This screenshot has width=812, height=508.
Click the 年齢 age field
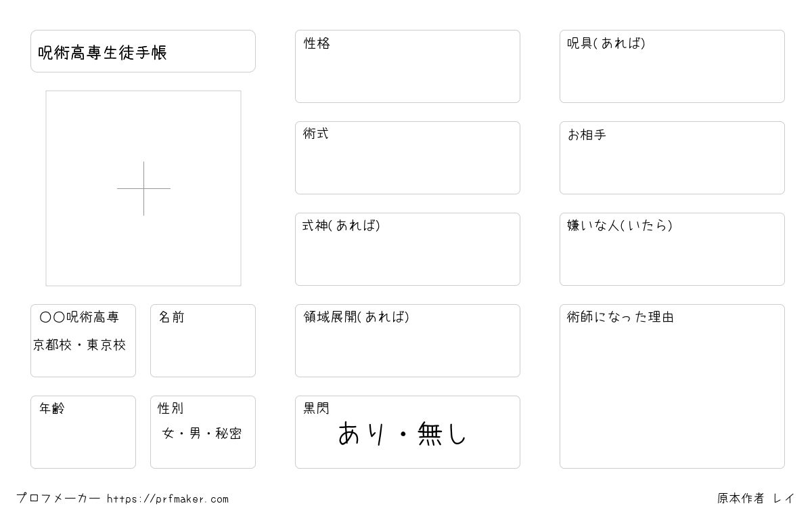pos(83,432)
